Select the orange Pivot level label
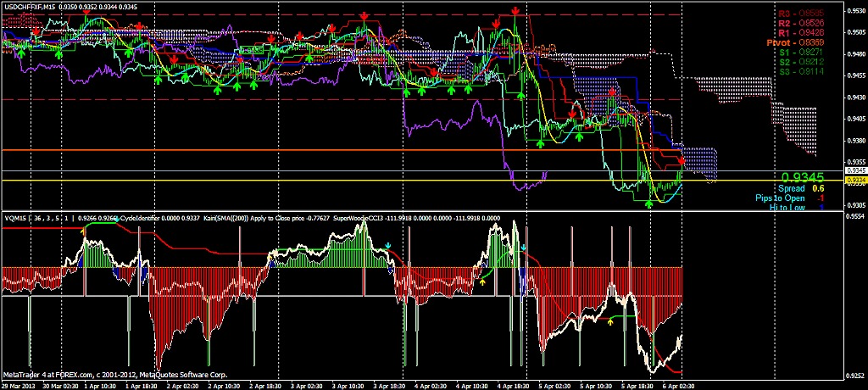868x390 pixels. click(784, 42)
